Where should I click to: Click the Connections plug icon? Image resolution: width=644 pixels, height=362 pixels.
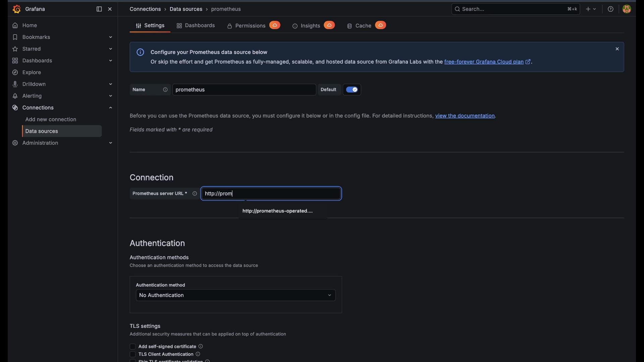(15, 108)
